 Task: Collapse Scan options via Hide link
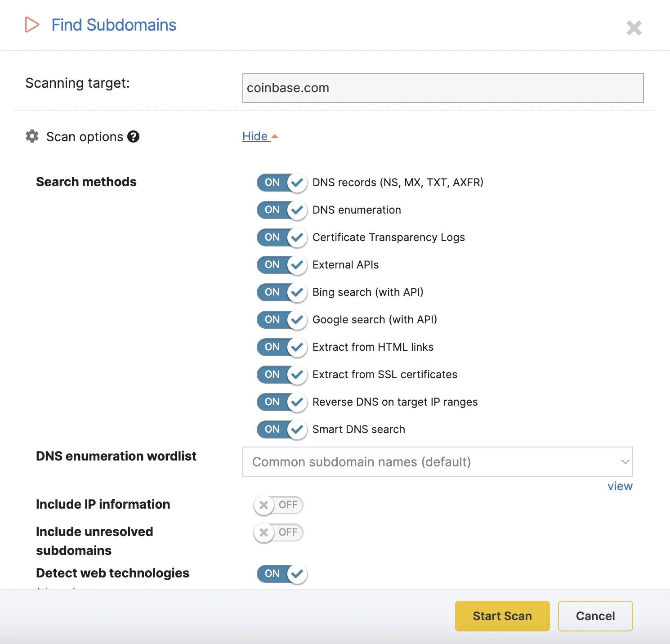[x=256, y=136]
